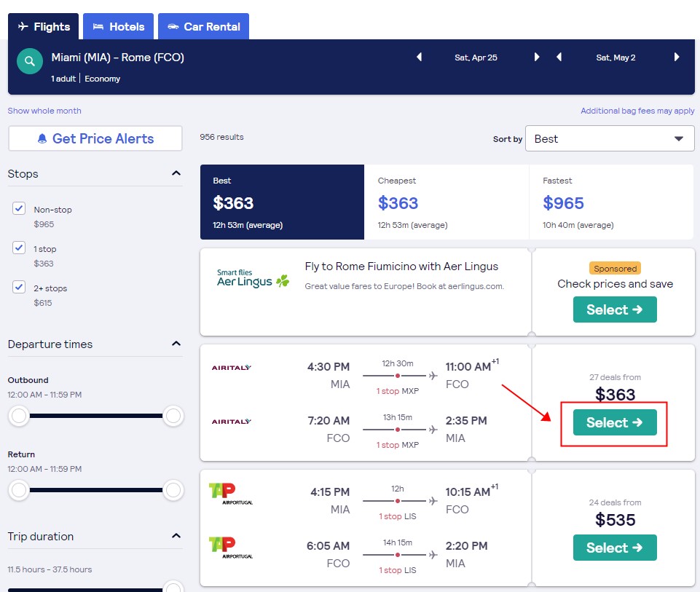The width and height of the screenshot is (700, 592).
Task: Click Outbound slider left handle
Action: [19, 416]
